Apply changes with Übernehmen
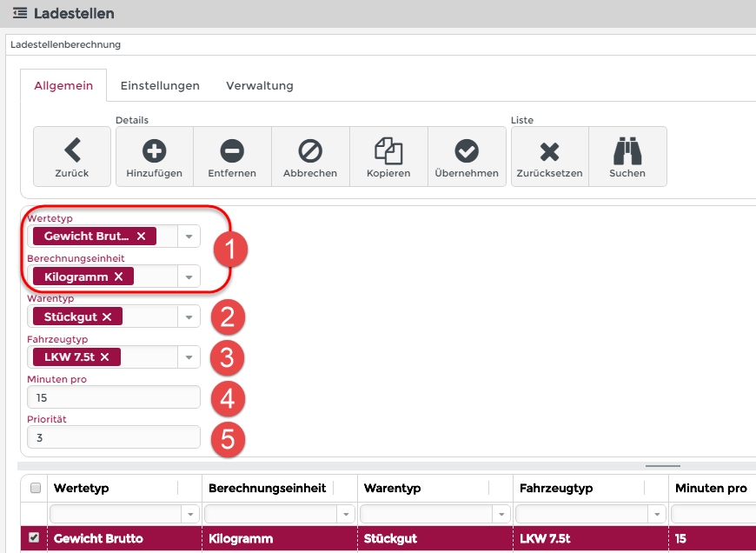 [x=467, y=157]
